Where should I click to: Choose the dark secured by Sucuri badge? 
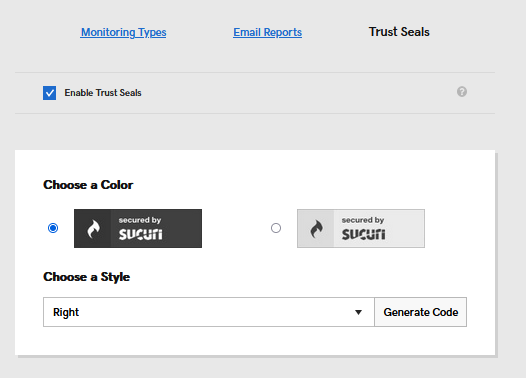[138, 228]
